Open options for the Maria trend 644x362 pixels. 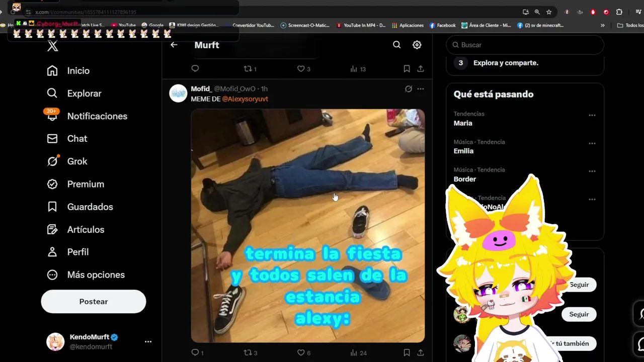592,115
